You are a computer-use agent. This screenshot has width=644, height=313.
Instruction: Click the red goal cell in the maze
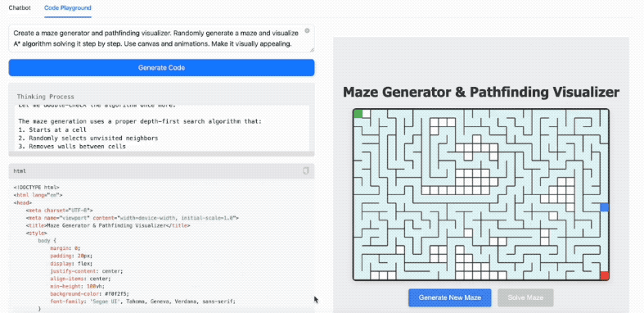(604, 275)
